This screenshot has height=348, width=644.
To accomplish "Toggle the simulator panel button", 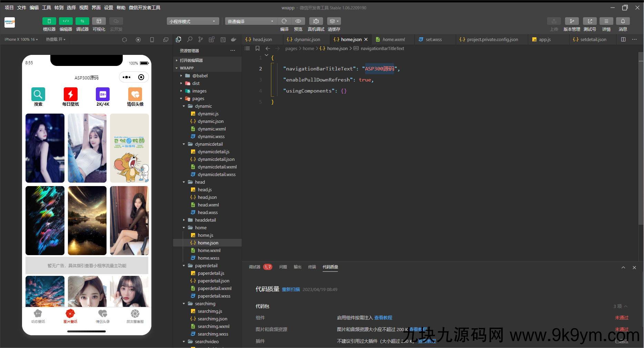I will coord(49,21).
